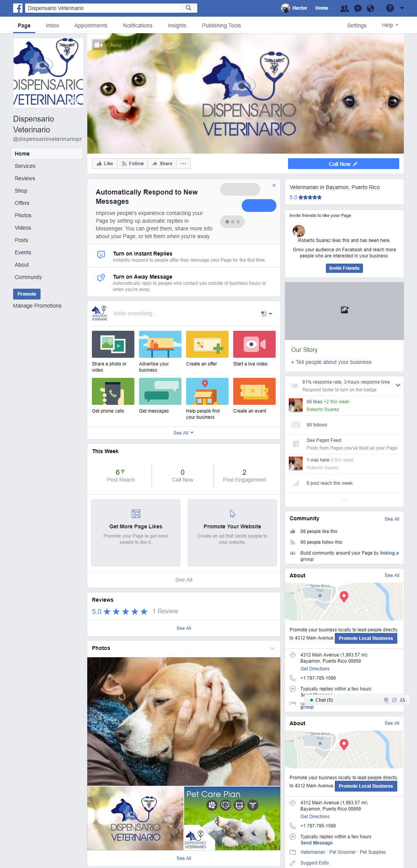
Task: Select Events in sidebar
Action: click(x=23, y=252)
